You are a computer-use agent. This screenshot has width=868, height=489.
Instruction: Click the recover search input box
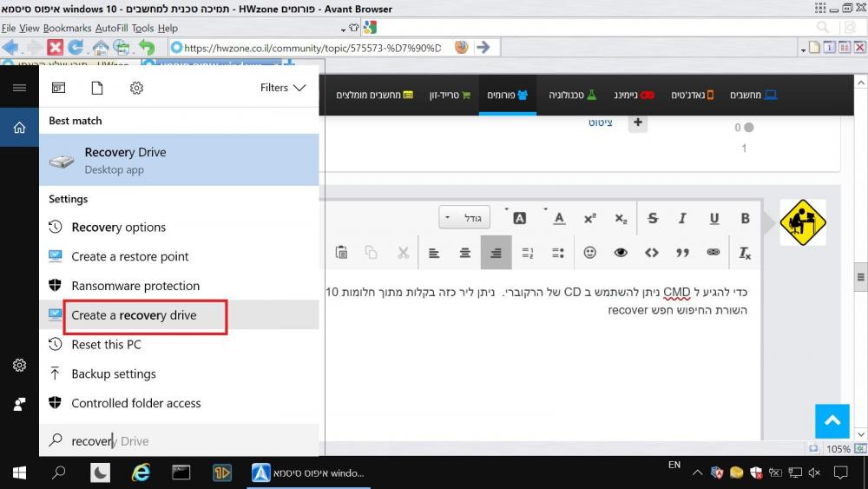(x=179, y=441)
